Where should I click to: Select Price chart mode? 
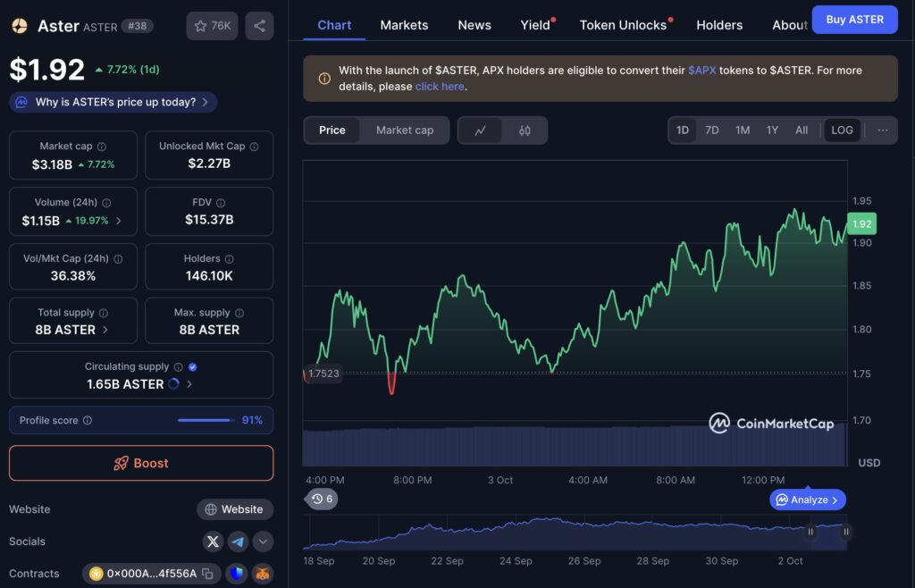(x=332, y=130)
